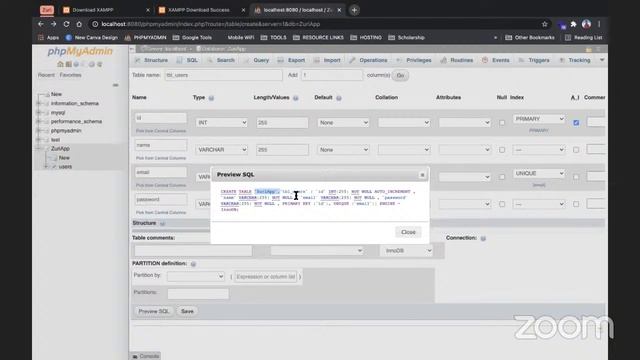Open the browser three-dot menu
This screenshot has width=640, height=360.
point(599,24)
